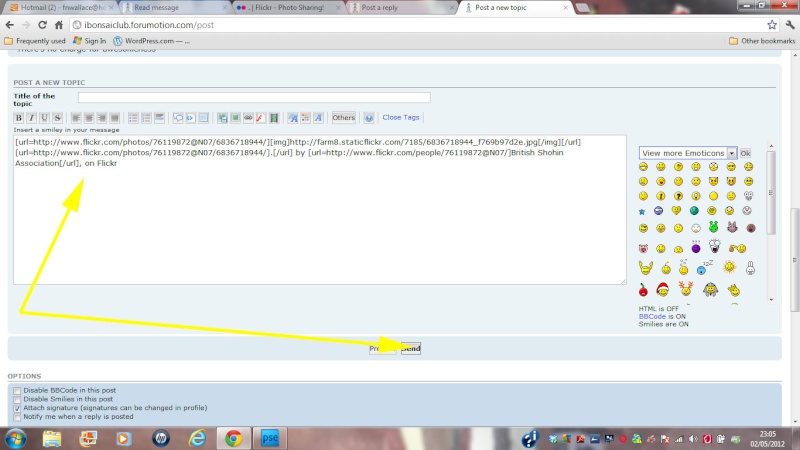This screenshot has height=450, width=800.
Task: Open the WordPress.com bookmark
Action: pos(152,41)
